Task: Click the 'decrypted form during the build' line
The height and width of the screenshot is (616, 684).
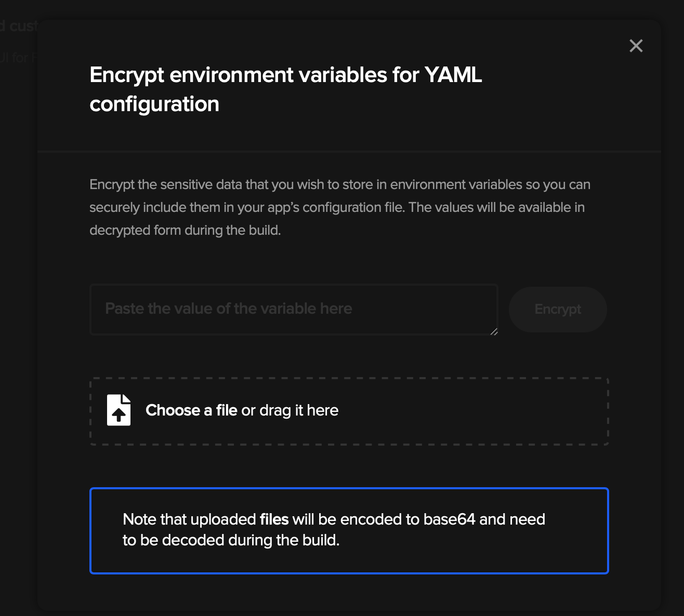Action: point(185,230)
